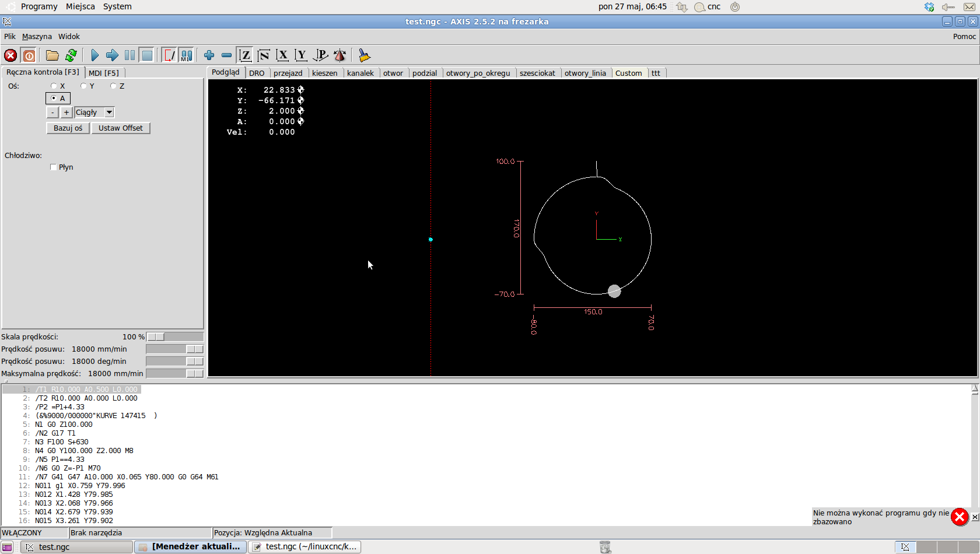Screen dimensions: 980x554
Task: Open GNOME System menu
Action: tap(117, 6)
